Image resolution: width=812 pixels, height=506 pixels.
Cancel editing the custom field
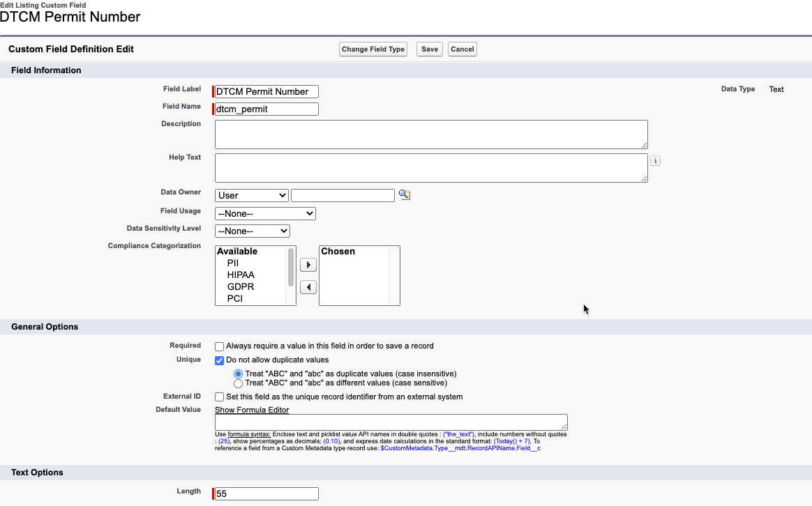click(x=462, y=49)
